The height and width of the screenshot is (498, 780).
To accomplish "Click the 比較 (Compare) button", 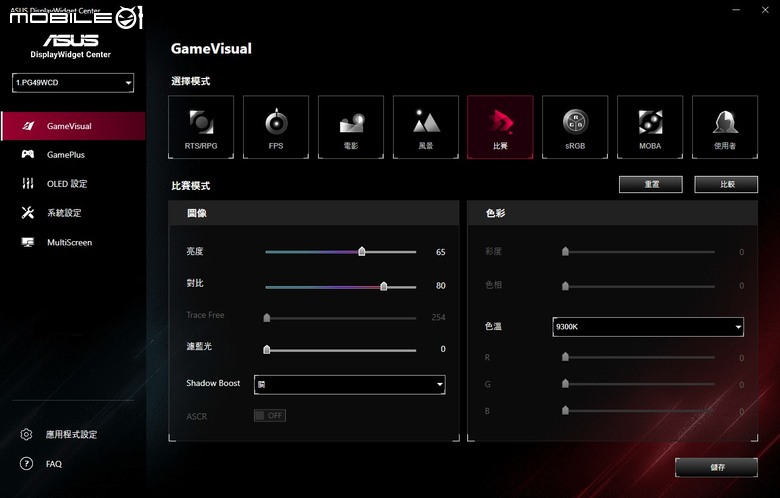I will click(x=726, y=185).
